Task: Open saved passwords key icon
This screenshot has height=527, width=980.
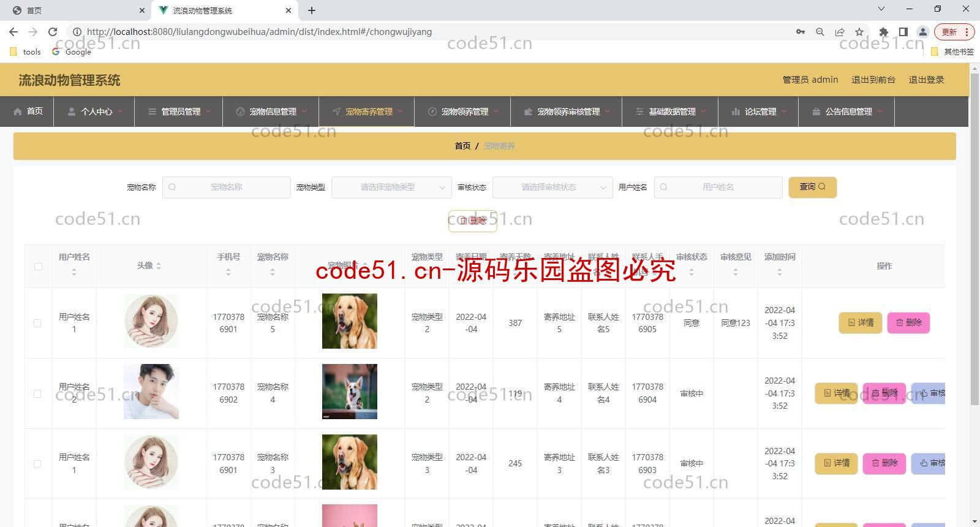Action: pyautogui.click(x=801, y=32)
